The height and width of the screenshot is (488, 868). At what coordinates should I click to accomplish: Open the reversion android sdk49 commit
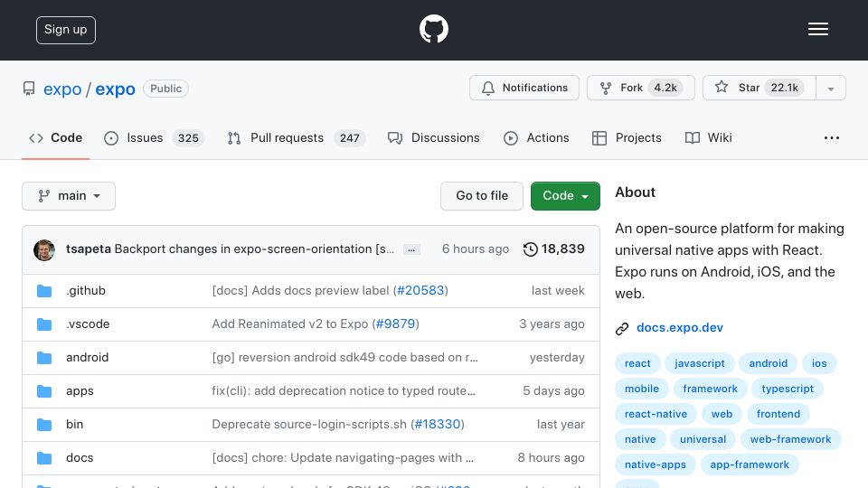point(344,358)
